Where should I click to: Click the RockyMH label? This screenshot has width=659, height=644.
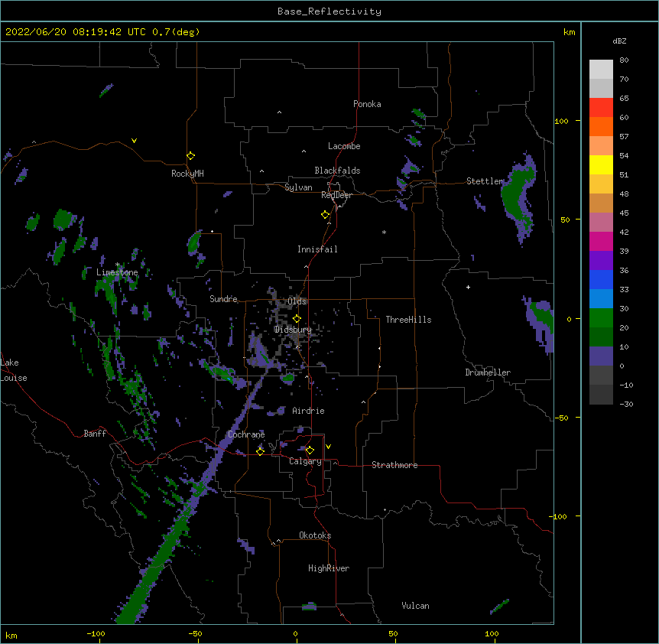187,174
